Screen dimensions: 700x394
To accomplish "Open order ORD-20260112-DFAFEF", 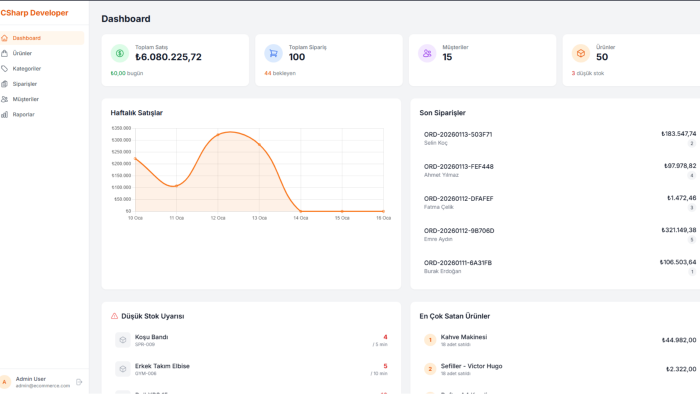I will [x=458, y=199].
